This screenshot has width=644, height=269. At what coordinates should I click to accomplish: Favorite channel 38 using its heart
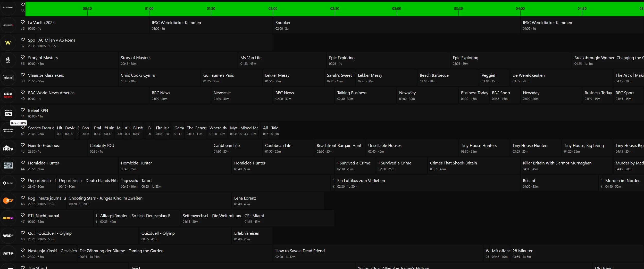coord(23,57)
